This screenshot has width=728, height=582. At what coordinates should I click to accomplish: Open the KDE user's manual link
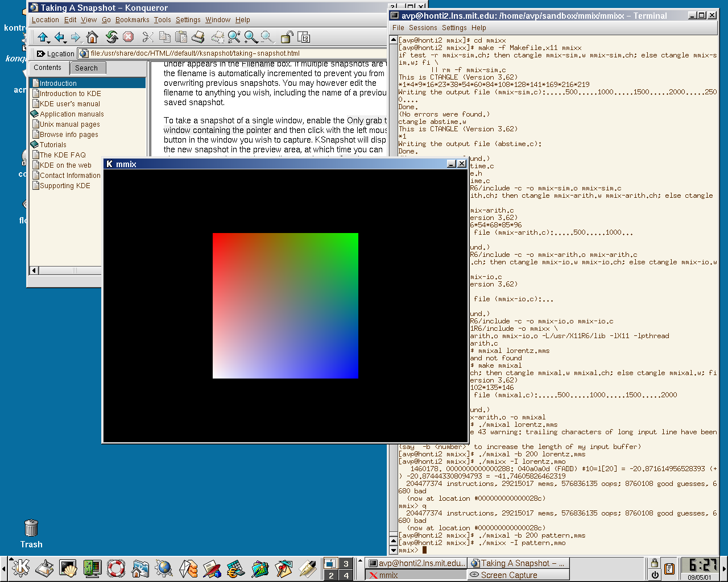coord(69,104)
